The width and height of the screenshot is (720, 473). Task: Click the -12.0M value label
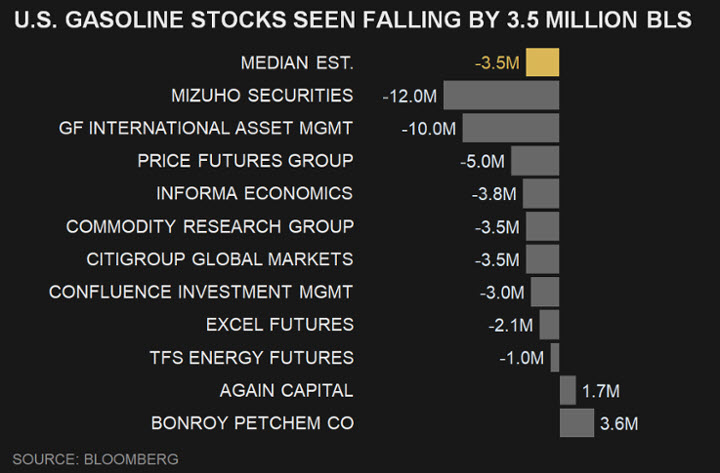[410, 97]
